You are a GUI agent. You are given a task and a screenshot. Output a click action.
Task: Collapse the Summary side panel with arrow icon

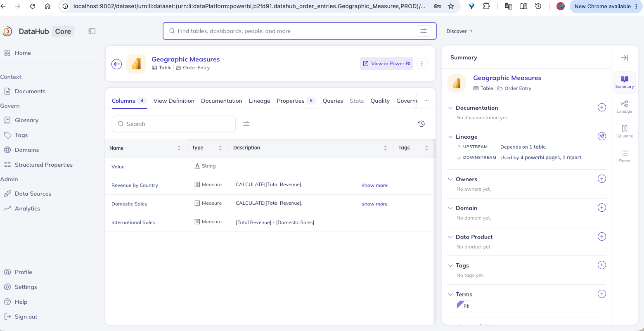(x=625, y=58)
